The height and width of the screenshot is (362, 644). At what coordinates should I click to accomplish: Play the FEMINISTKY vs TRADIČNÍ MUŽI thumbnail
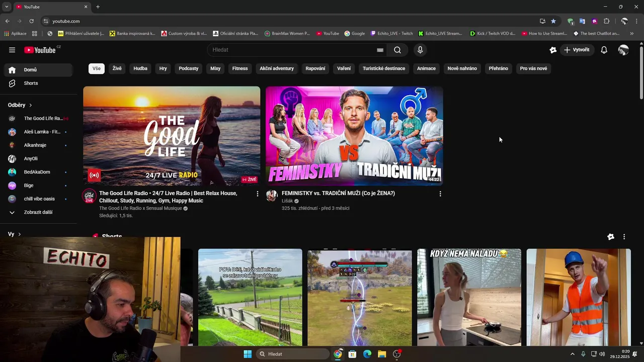click(354, 136)
